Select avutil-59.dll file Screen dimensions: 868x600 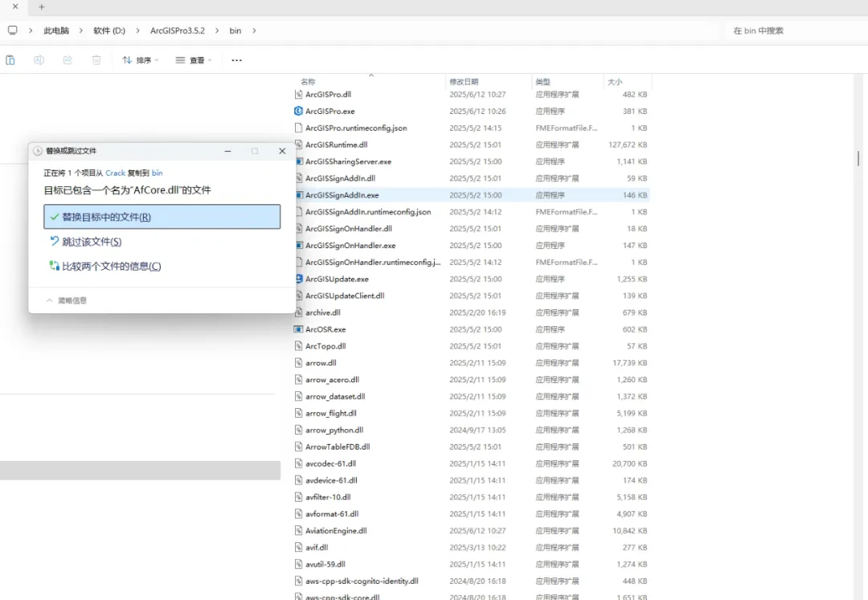[x=325, y=564]
